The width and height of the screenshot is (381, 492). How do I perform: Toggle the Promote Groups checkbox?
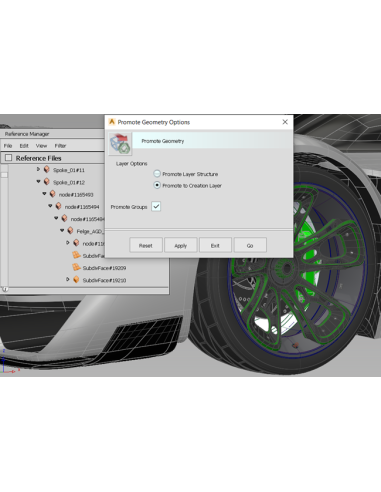(x=156, y=207)
